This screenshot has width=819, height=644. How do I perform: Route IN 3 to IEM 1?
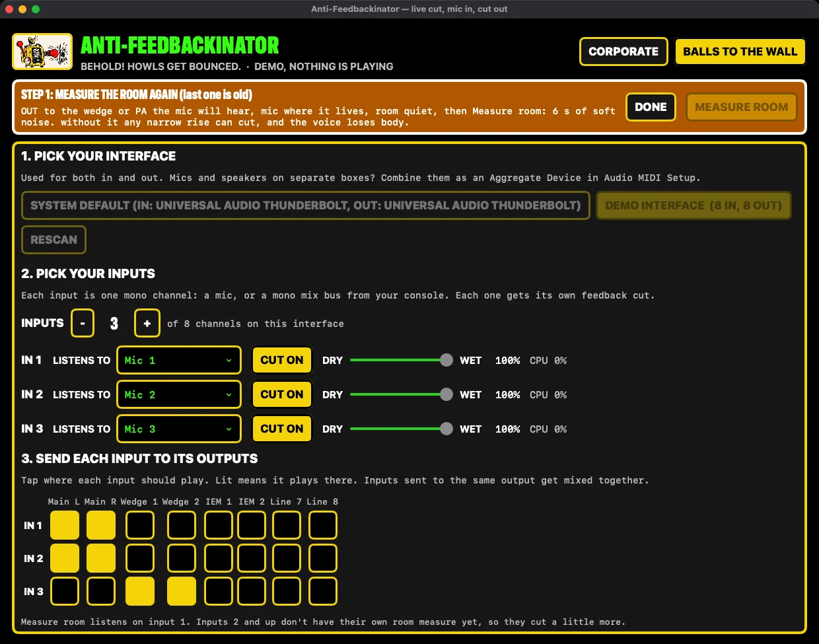click(x=219, y=591)
